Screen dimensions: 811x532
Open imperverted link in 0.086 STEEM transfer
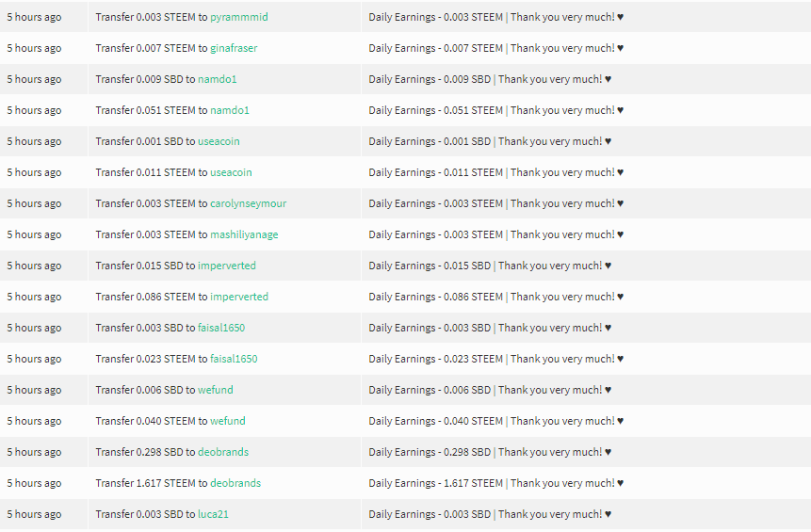[x=239, y=297]
